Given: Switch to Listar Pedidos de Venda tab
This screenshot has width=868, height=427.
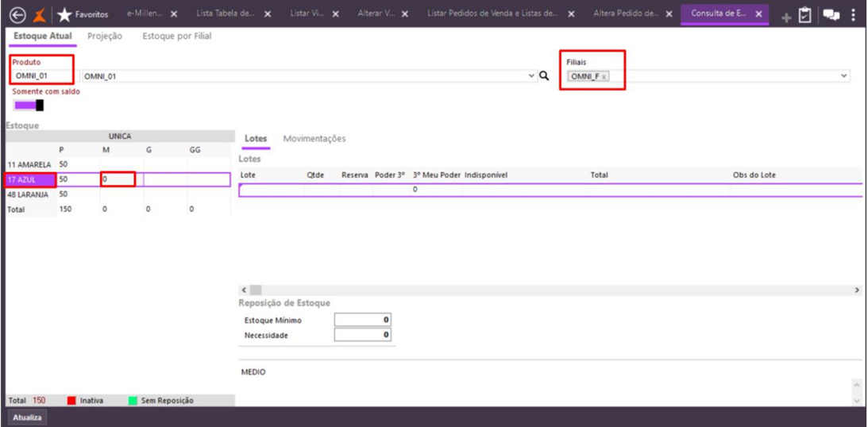Looking at the screenshot, I should [x=492, y=13].
